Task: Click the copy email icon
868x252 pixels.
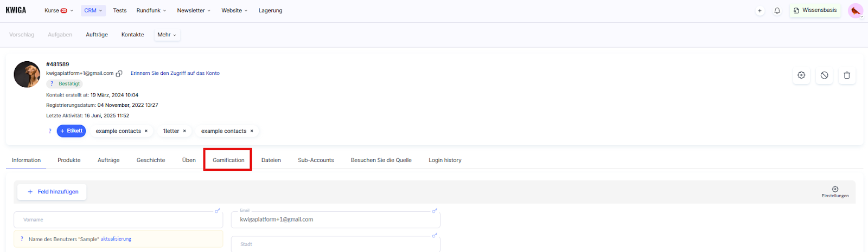Action: tap(119, 74)
